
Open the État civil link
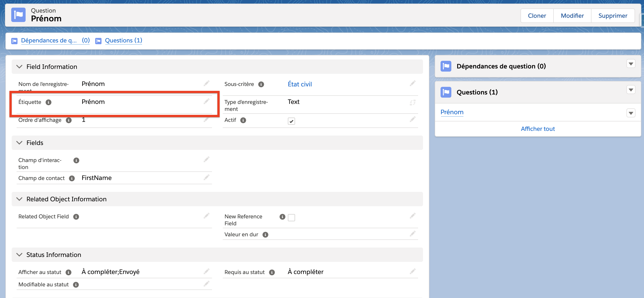pos(300,84)
